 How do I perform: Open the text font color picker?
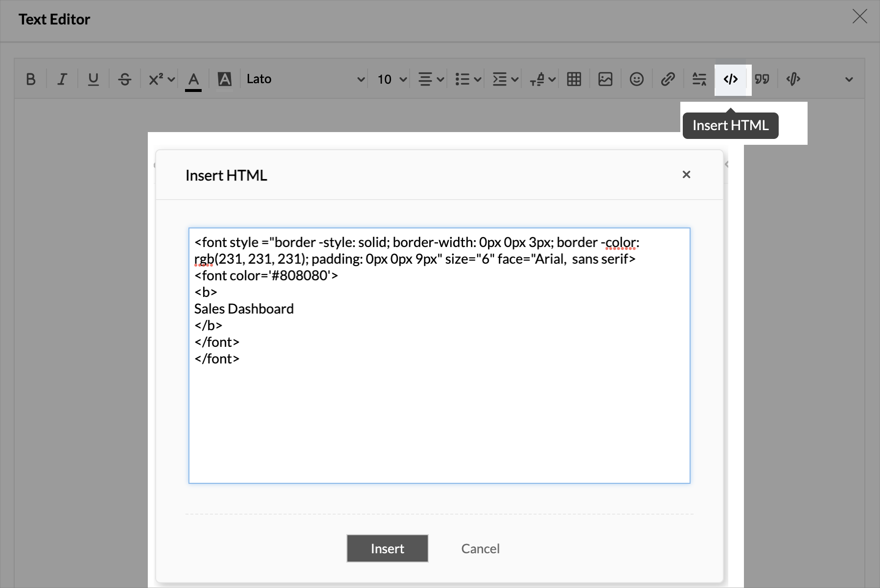pos(193,79)
